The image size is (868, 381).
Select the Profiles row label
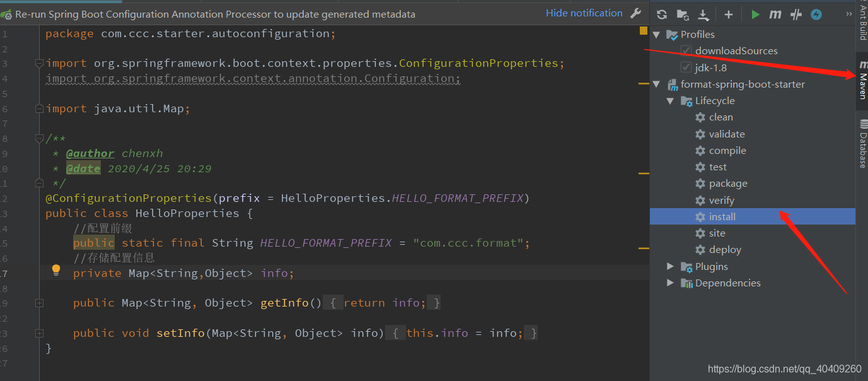698,34
